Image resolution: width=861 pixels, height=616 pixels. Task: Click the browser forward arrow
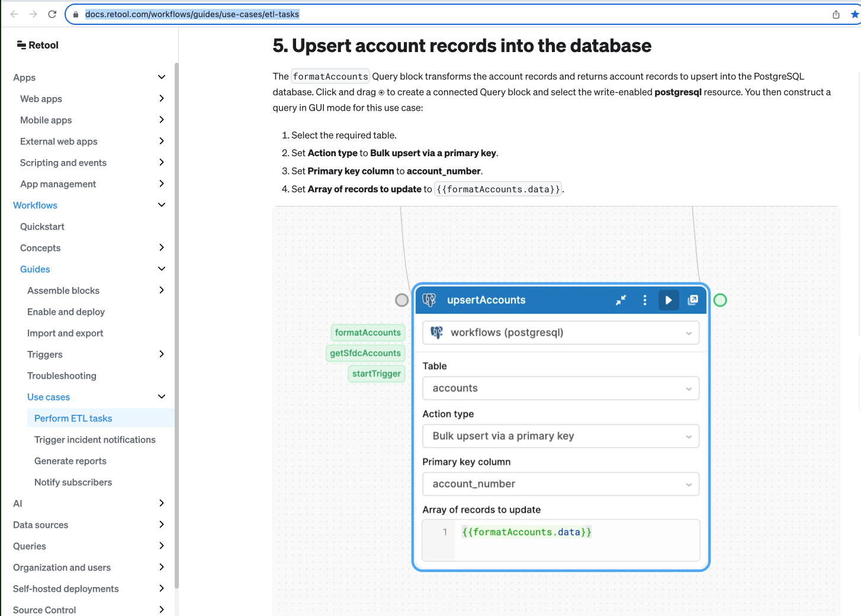(x=33, y=14)
